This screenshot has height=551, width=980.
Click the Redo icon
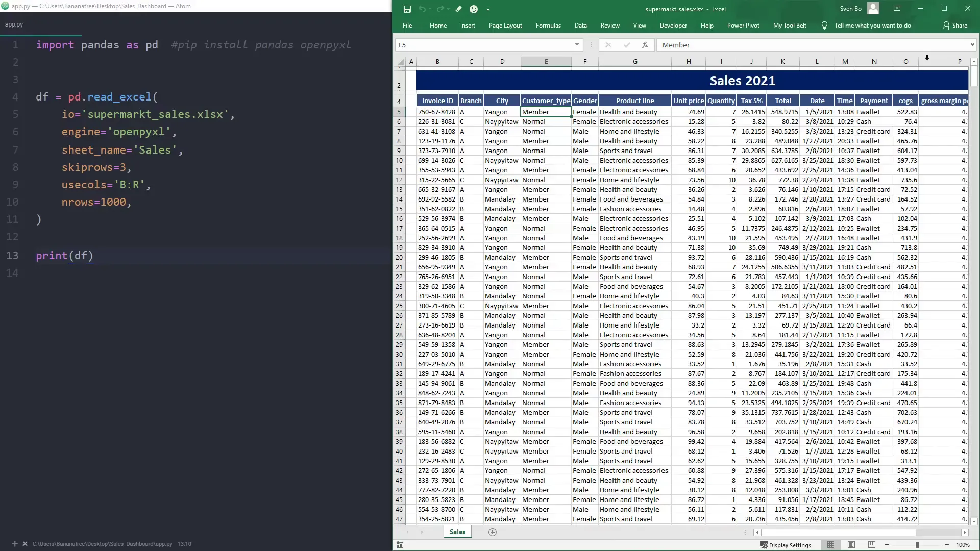click(x=439, y=9)
